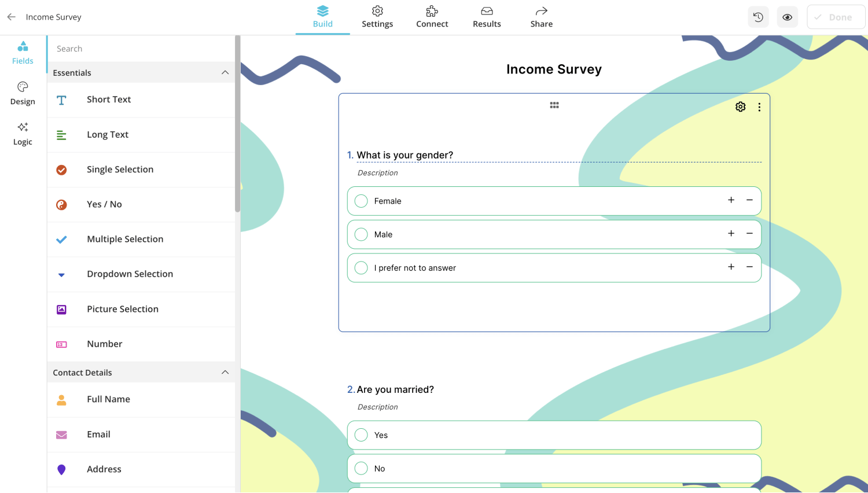Select the Short Text field type
868x493 pixels.
pos(108,100)
